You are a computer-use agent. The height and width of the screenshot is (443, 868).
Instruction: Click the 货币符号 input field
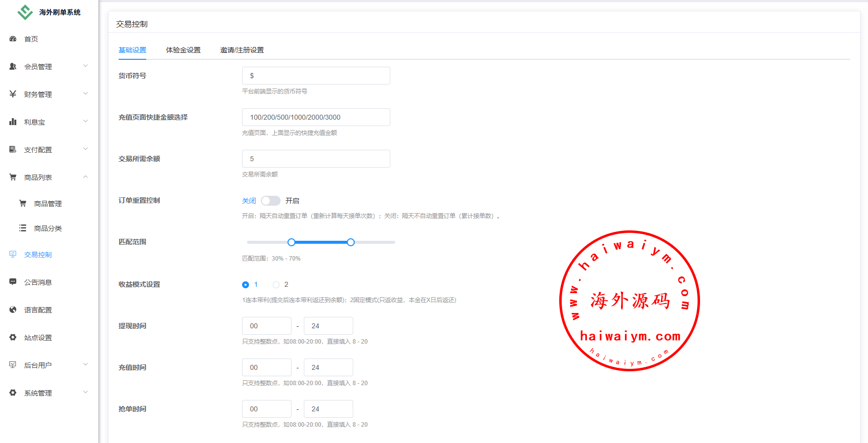tap(316, 76)
